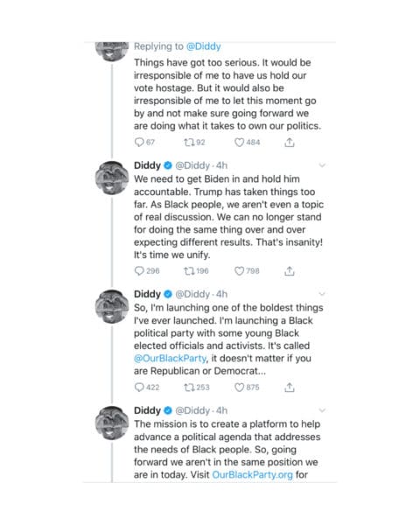The width and height of the screenshot is (420, 525).
Task: Open @Diddy in the 'Replying to' line
Action: click(203, 46)
